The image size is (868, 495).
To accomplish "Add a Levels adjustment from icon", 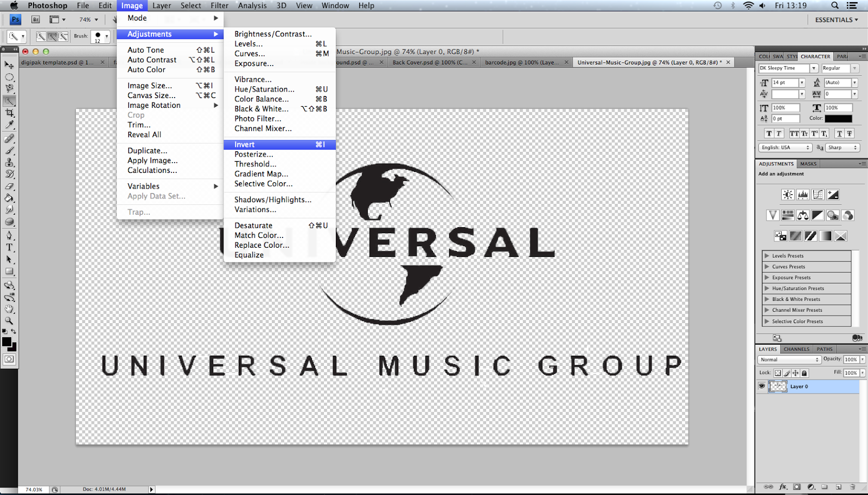I will pyautogui.click(x=803, y=195).
